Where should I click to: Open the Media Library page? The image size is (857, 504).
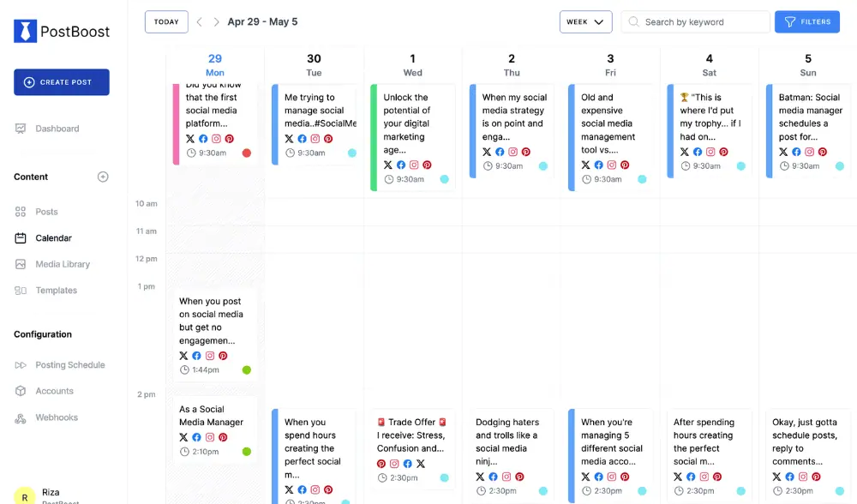(63, 264)
